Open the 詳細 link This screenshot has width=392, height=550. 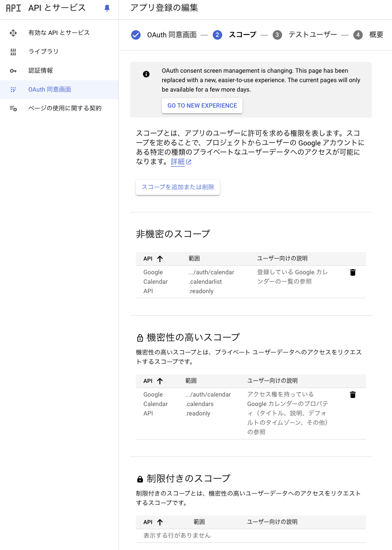tap(177, 162)
